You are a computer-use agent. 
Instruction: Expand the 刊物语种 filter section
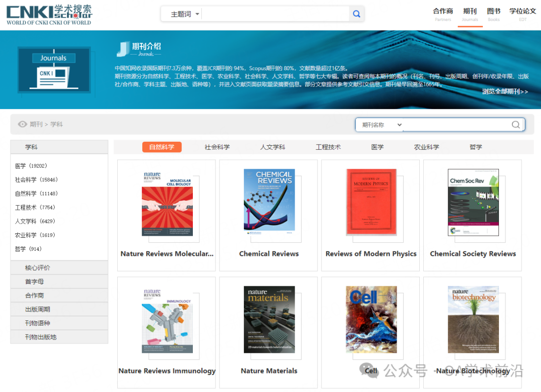coord(59,323)
